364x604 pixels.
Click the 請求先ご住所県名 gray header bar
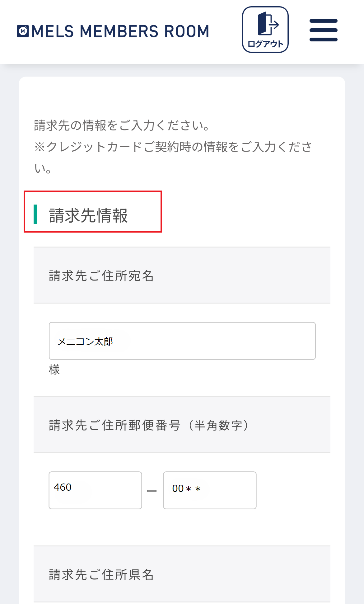(x=181, y=574)
